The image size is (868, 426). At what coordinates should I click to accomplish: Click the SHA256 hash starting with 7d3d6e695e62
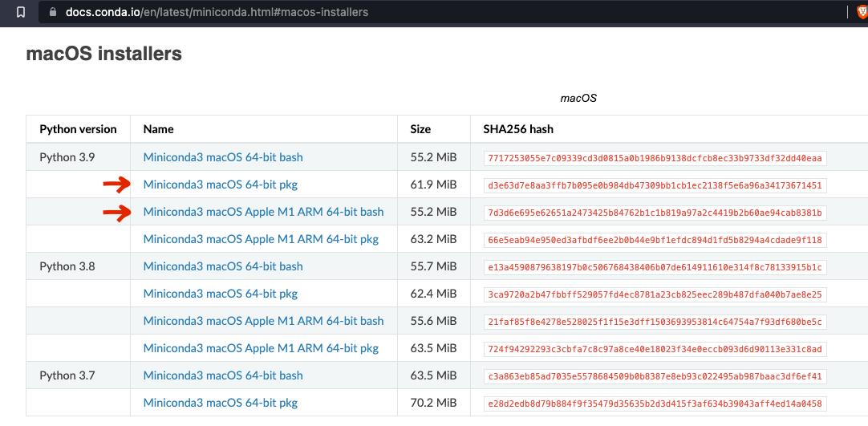[655, 213]
